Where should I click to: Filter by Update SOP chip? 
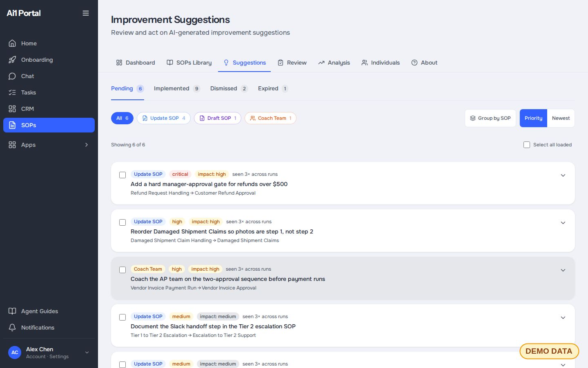point(164,118)
